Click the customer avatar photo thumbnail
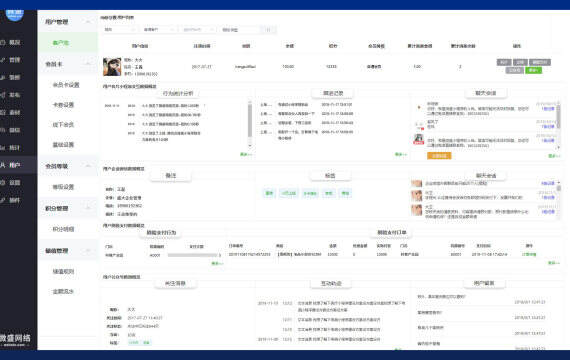570x360 pixels. [112, 67]
